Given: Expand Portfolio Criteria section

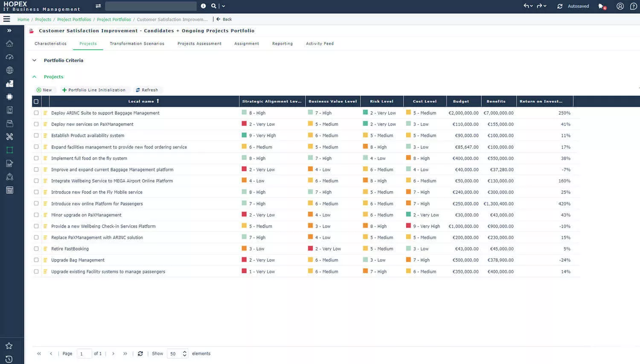Looking at the screenshot, I should [35, 61].
